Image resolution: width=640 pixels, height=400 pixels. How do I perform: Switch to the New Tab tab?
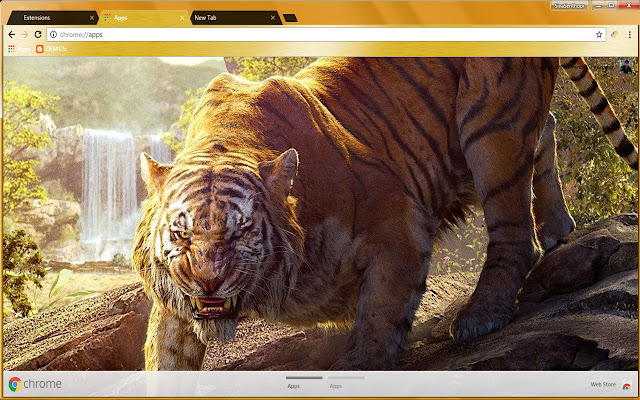(x=236, y=18)
